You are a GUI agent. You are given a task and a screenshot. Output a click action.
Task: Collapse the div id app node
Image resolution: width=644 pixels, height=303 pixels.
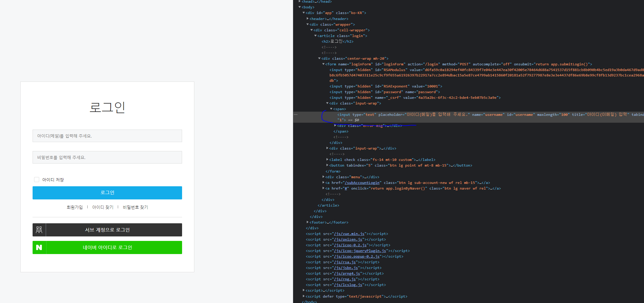tap(303, 13)
